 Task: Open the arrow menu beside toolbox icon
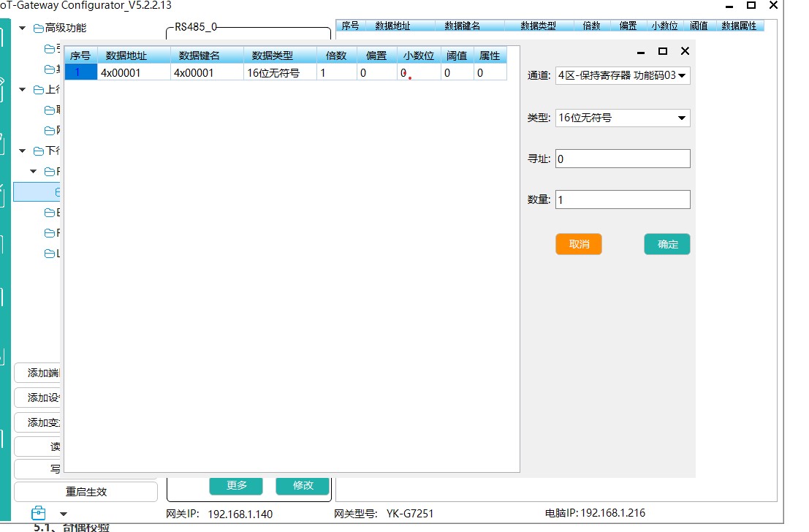coord(64,514)
